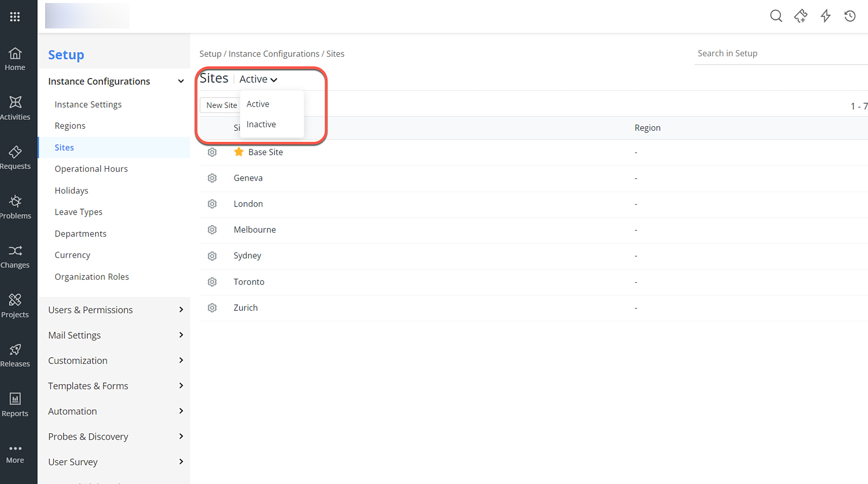868x484 pixels.
Task: Click the recent items history icon
Action: coord(850,16)
